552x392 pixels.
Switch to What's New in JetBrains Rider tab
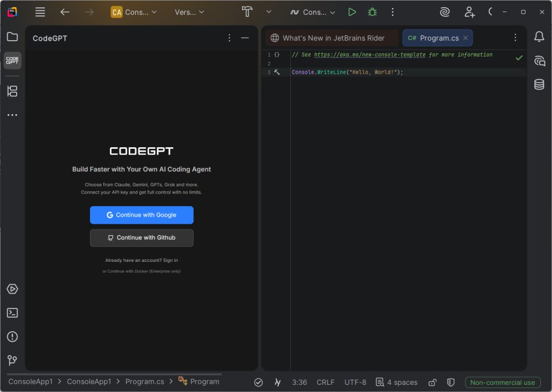point(332,38)
